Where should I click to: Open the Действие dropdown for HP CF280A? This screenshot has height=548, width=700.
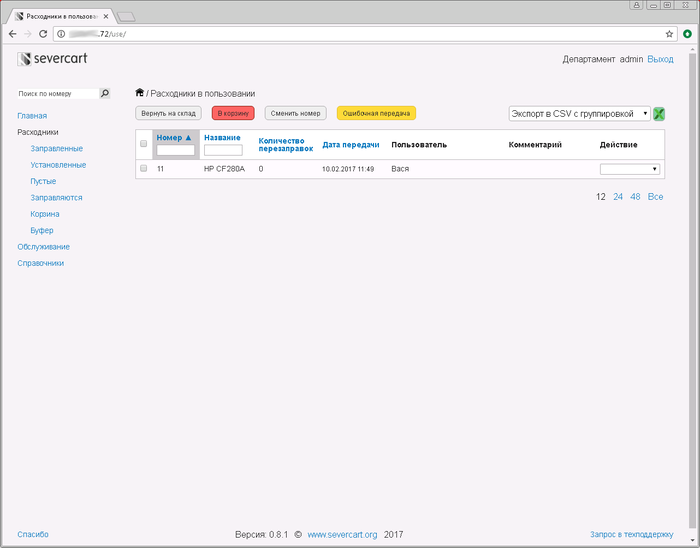[x=629, y=169]
